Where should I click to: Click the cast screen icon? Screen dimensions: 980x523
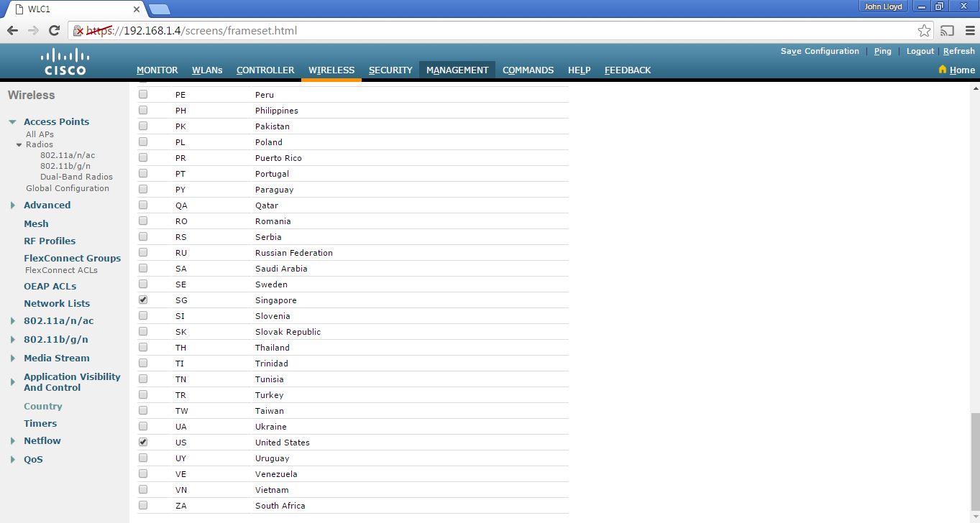pos(948,30)
